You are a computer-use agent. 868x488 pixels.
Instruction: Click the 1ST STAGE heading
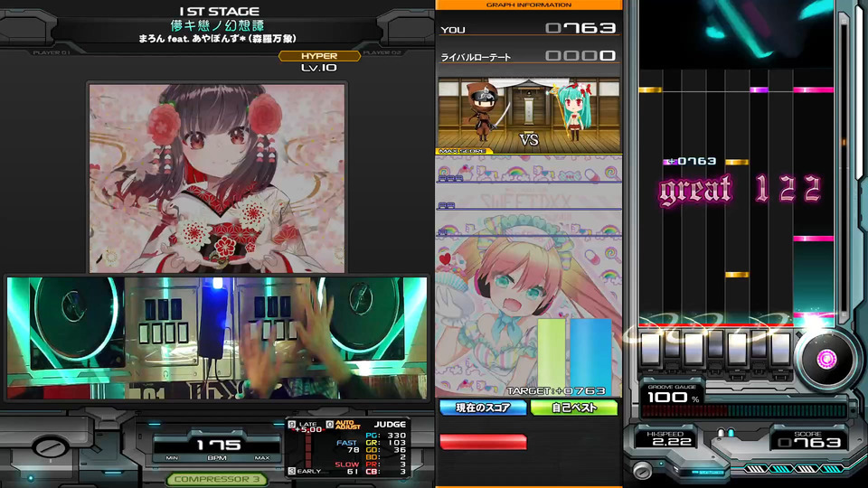219,11
